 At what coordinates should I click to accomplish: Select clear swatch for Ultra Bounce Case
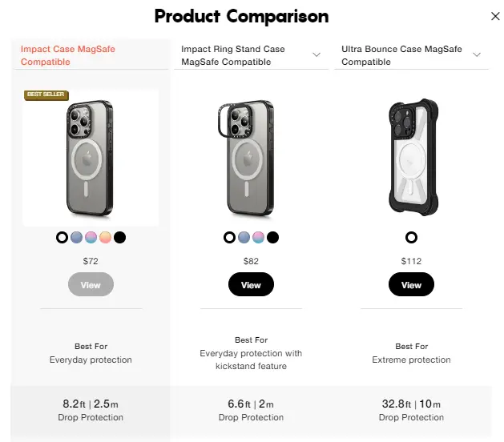(411, 237)
